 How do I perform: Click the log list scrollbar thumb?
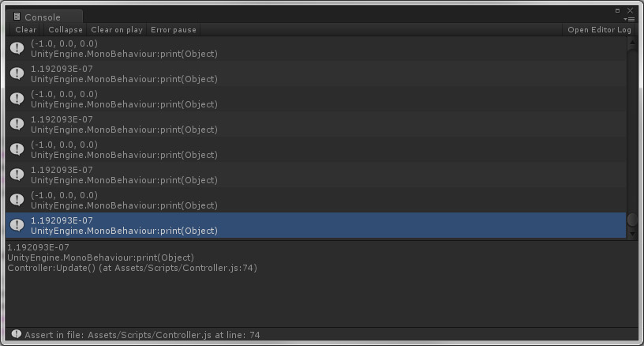pyautogui.click(x=632, y=220)
